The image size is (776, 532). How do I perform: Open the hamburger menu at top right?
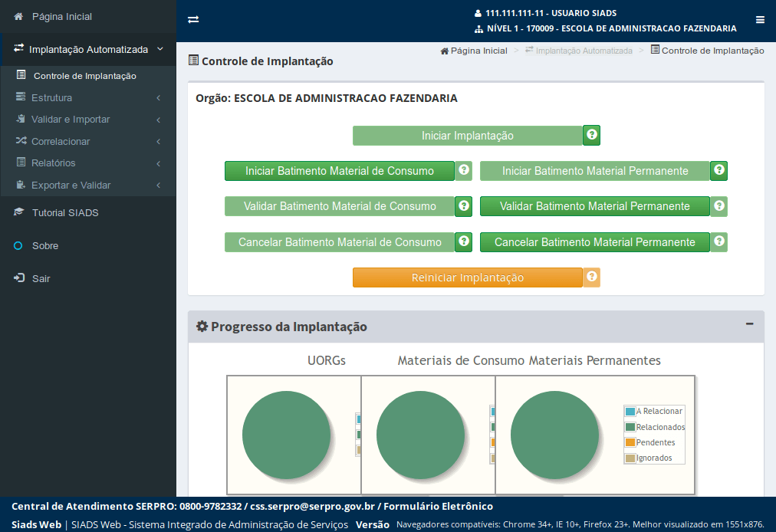pos(760,20)
